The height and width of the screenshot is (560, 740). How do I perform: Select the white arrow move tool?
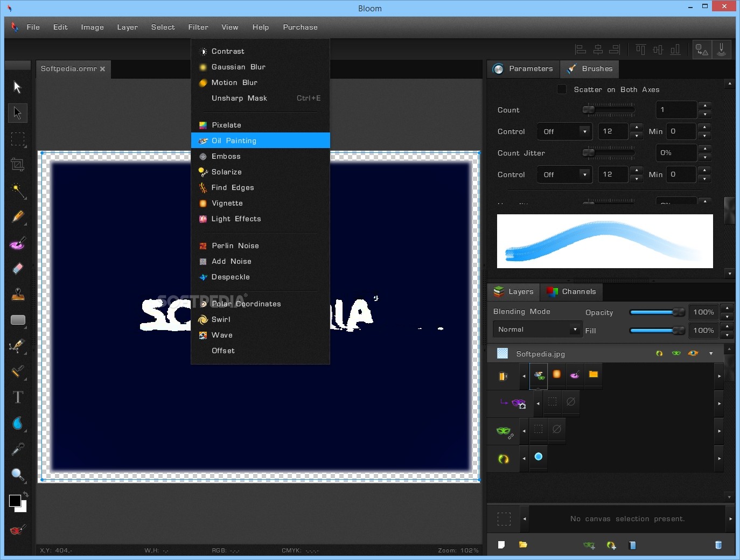click(x=17, y=87)
